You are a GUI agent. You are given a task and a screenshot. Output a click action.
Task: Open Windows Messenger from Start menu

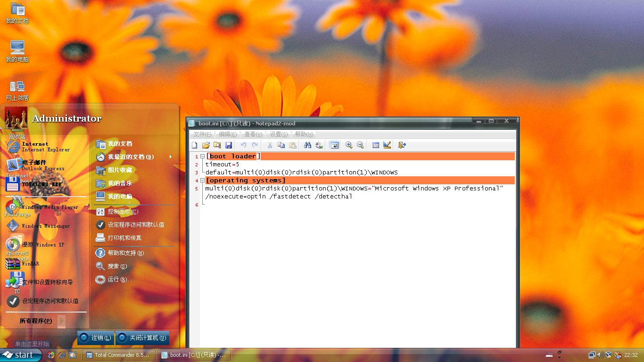(45, 226)
